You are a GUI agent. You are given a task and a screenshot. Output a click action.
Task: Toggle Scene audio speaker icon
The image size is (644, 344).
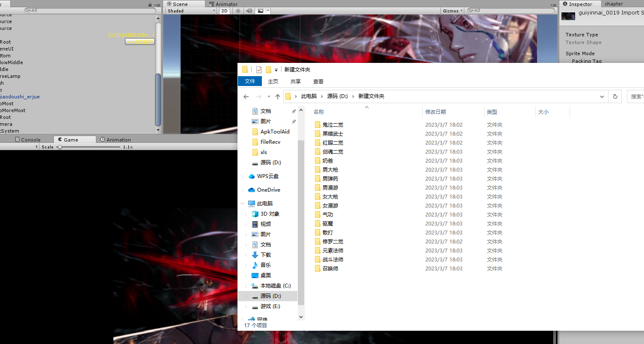249,11
